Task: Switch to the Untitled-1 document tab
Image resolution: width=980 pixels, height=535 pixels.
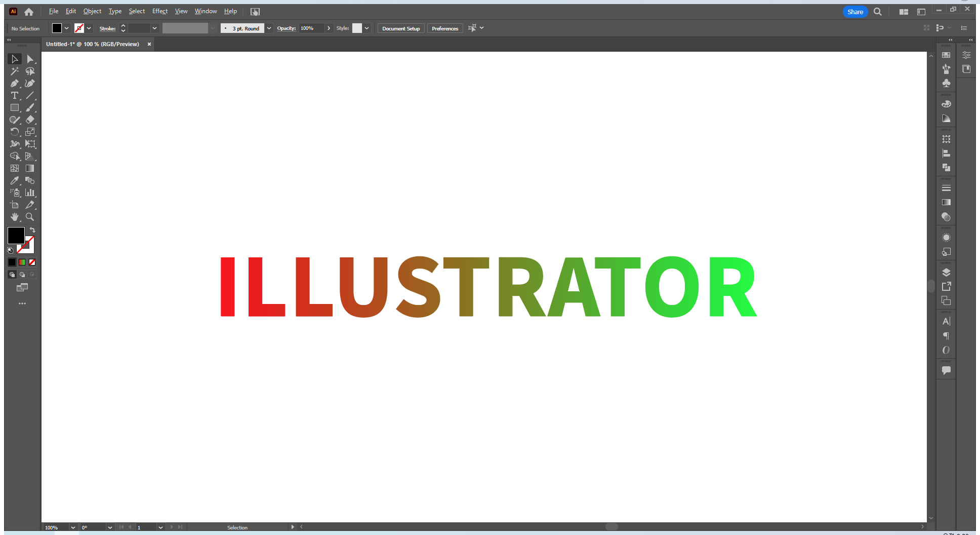Action: click(x=93, y=44)
